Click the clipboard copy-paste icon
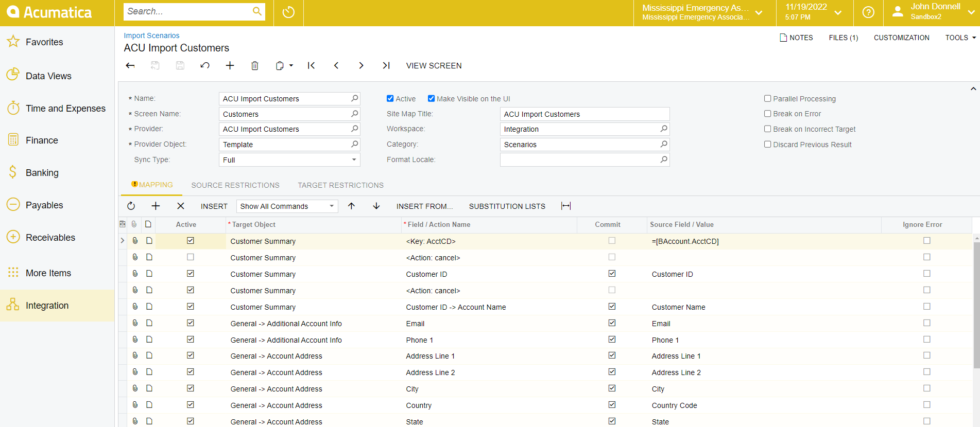 coord(280,65)
